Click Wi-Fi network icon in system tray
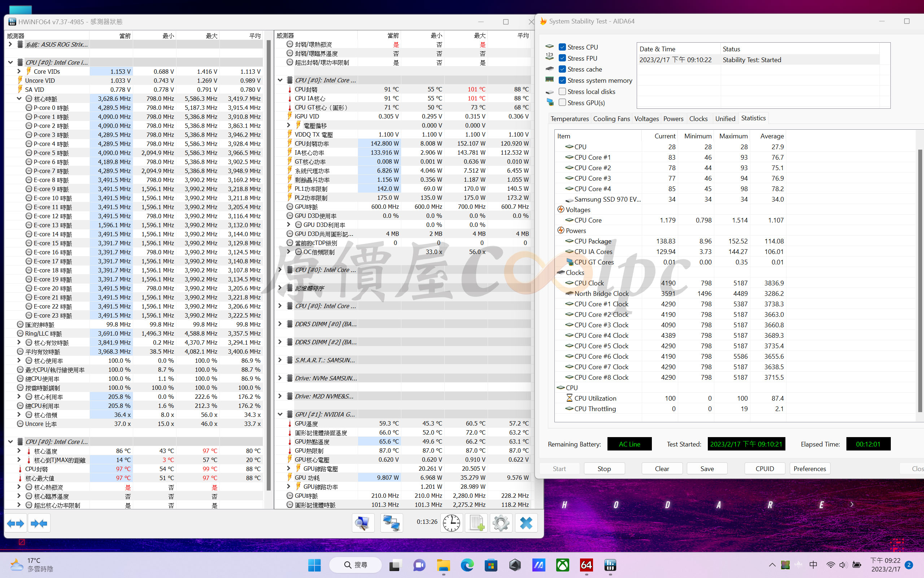This screenshot has width=924, height=578. 831,565
